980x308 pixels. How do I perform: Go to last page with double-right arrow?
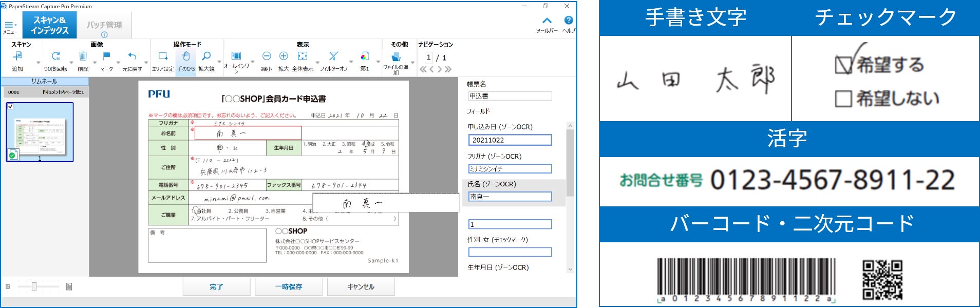[448, 69]
